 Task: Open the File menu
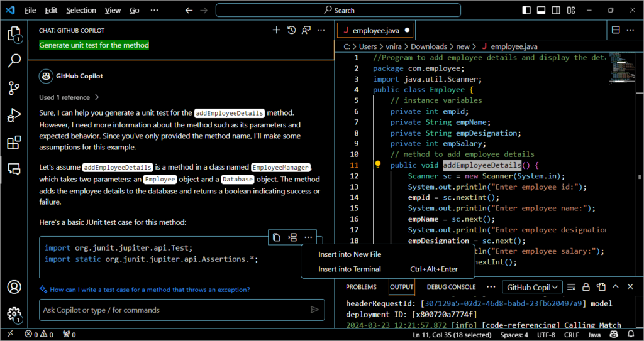pos(30,10)
